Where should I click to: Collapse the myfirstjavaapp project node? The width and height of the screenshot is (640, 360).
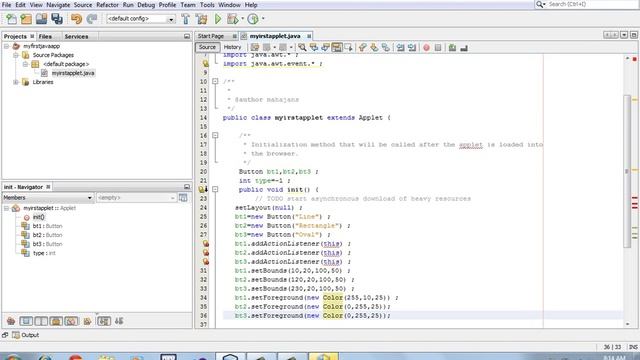(7, 46)
